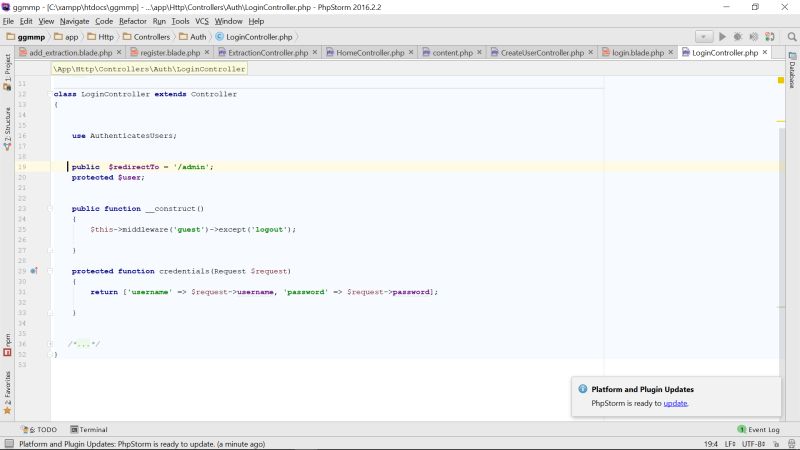
Task: Close the register.blade.php tab
Action: point(207,52)
